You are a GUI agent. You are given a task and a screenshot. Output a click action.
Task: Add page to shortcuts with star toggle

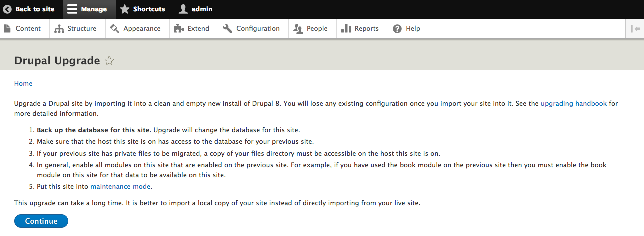pyautogui.click(x=110, y=61)
